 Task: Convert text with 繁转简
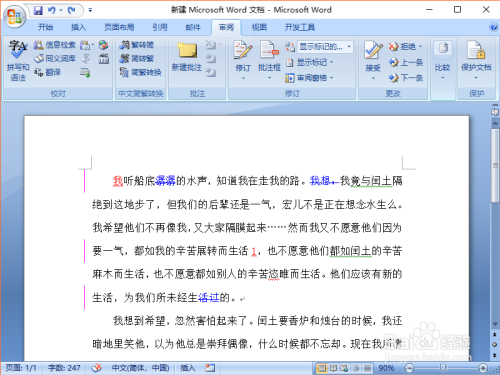[137, 45]
